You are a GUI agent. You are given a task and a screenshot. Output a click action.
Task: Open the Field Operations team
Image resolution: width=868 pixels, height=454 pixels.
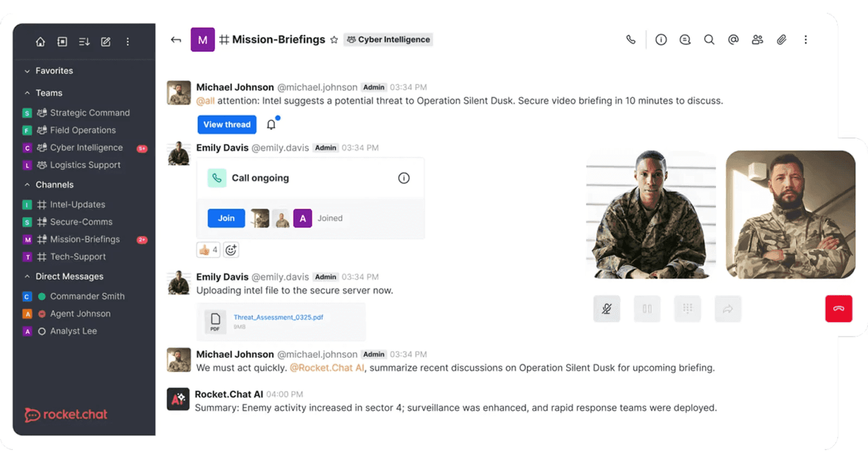[84, 130]
